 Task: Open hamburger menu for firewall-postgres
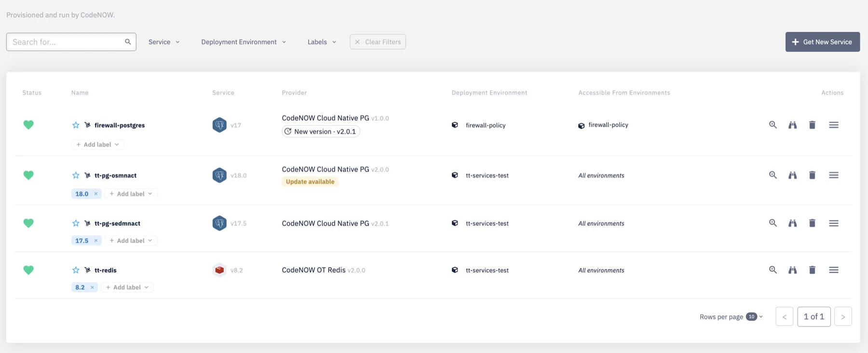tap(834, 125)
